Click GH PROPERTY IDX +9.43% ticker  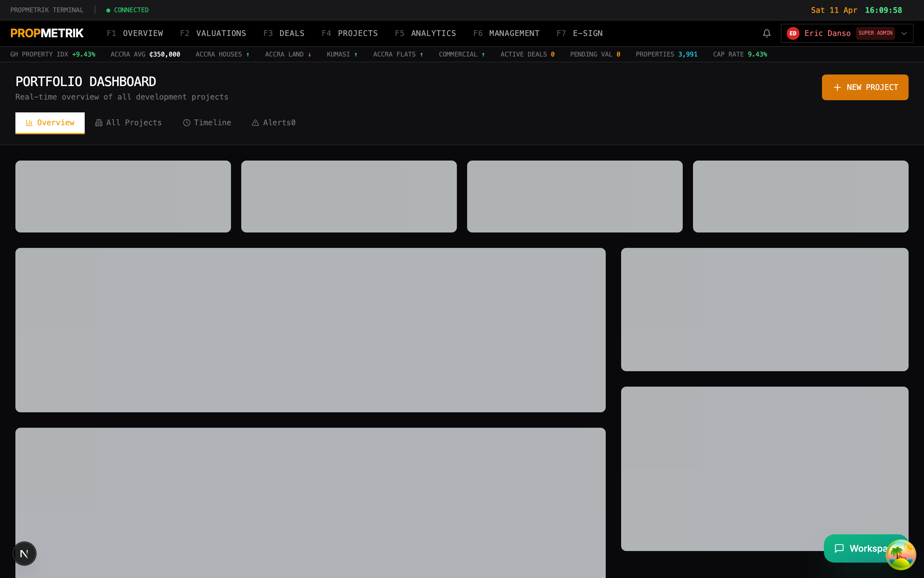coord(53,54)
